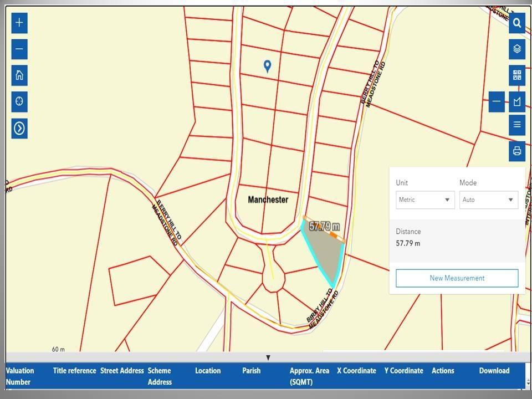Click the New Measurement button
The width and height of the screenshot is (532, 399).
(457, 278)
